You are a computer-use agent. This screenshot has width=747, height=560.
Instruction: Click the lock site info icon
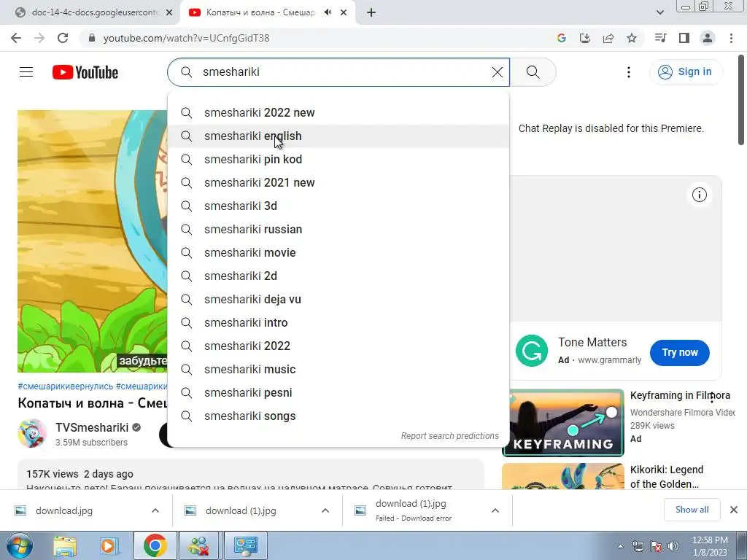pyautogui.click(x=92, y=38)
